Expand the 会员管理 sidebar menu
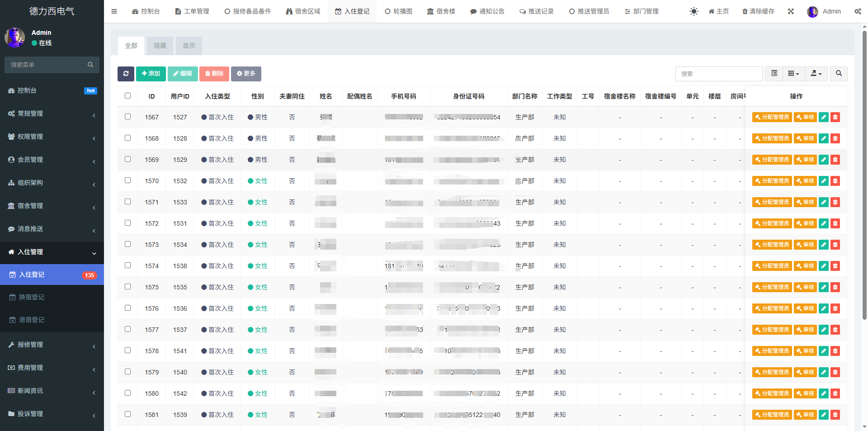Screen dimensions: 868x431 click(x=52, y=160)
